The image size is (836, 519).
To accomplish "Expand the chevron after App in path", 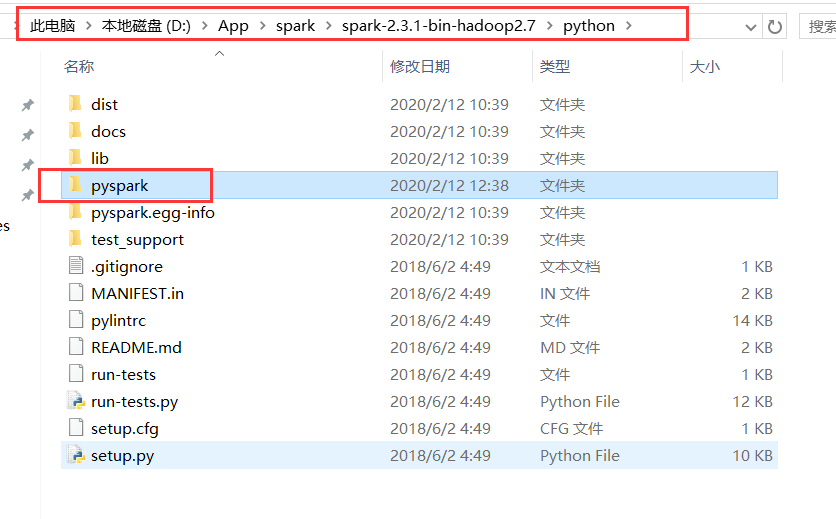I will click(262, 26).
